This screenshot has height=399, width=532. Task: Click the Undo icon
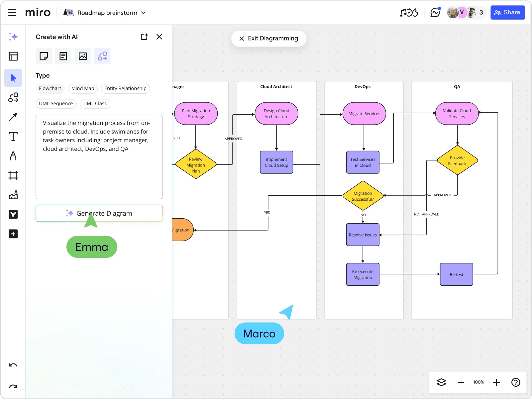coord(13,365)
